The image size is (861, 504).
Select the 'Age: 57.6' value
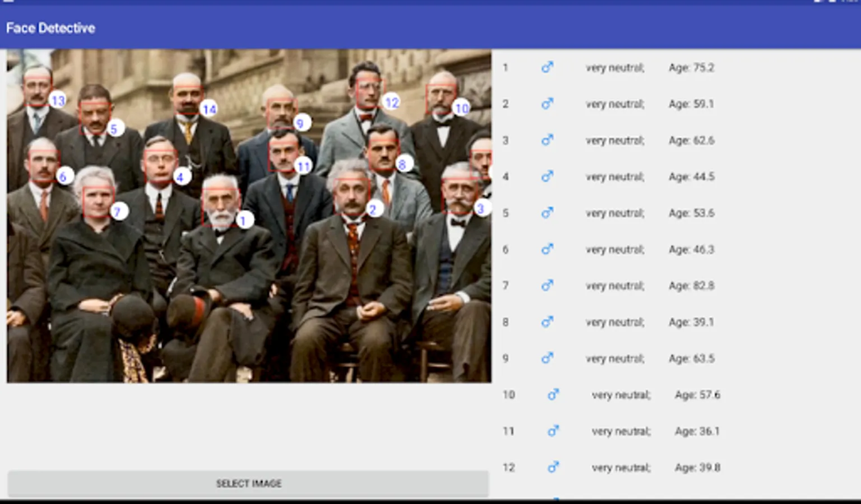[x=697, y=395]
